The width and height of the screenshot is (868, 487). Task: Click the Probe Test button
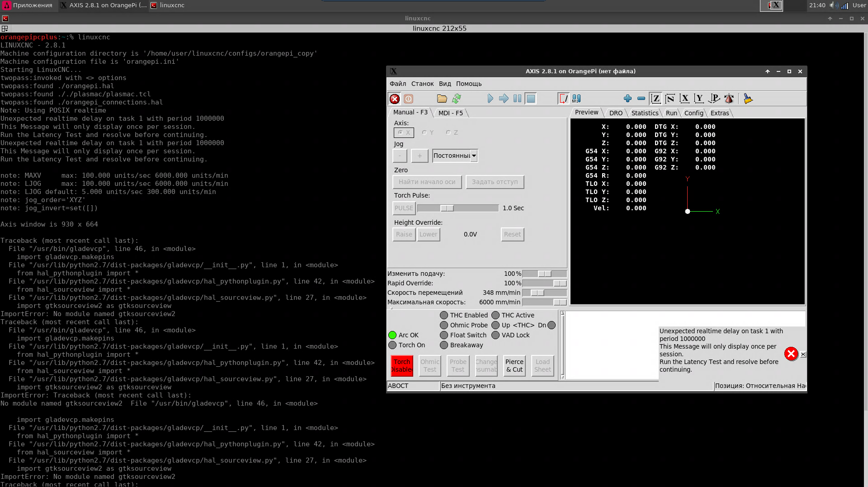pyautogui.click(x=458, y=366)
